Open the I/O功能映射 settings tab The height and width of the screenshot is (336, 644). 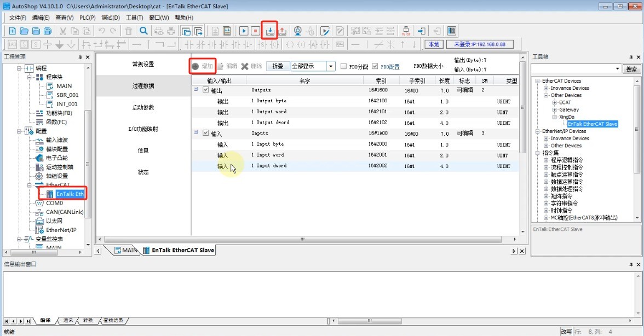pyautogui.click(x=143, y=129)
